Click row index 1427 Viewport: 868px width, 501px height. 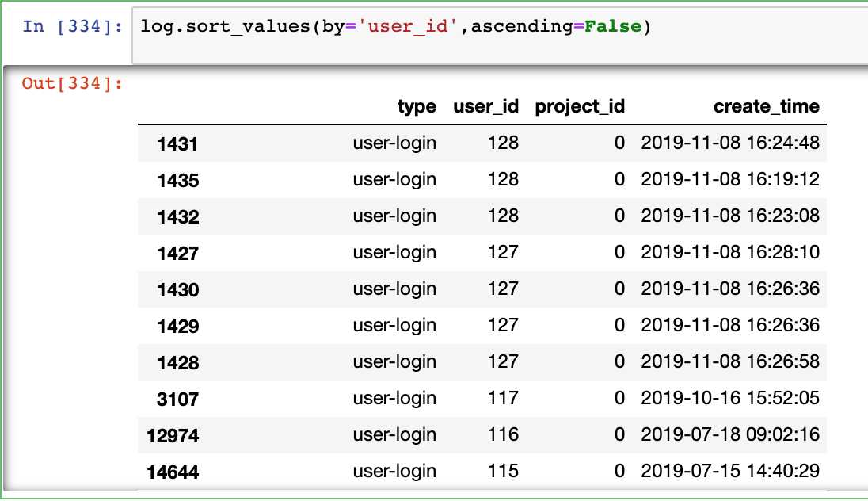177,254
